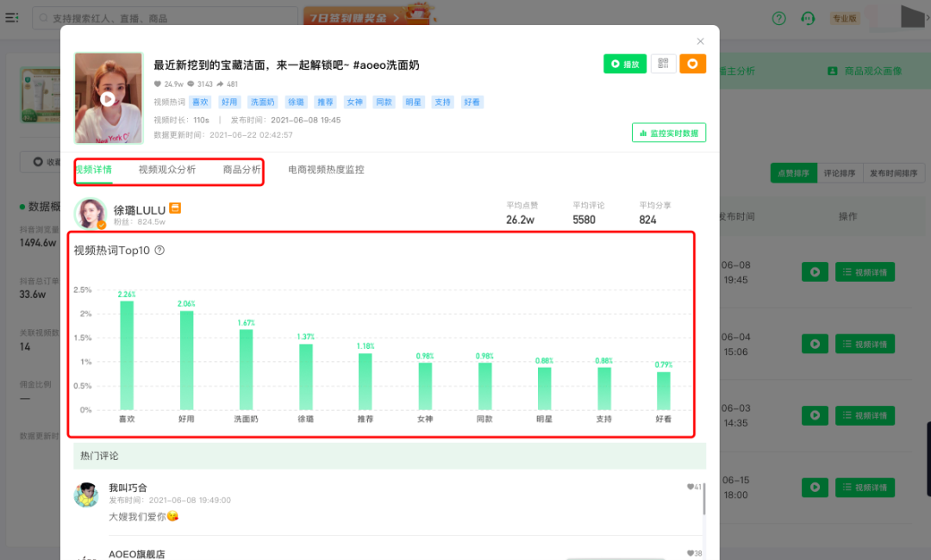Select the 支持 hot word tag
This screenshot has width=931, height=560.
click(x=442, y=102)
